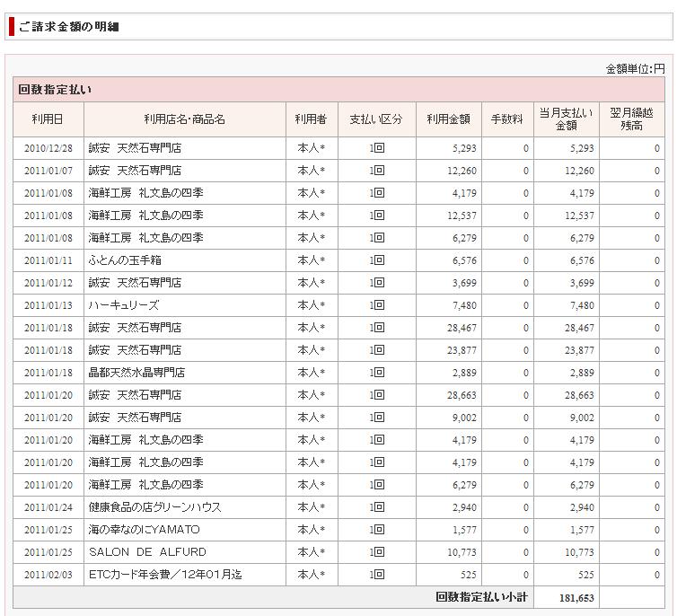Screen dimensions: 677x616
Task: Click the usage amount 5,293
Action: pos(464,148)
